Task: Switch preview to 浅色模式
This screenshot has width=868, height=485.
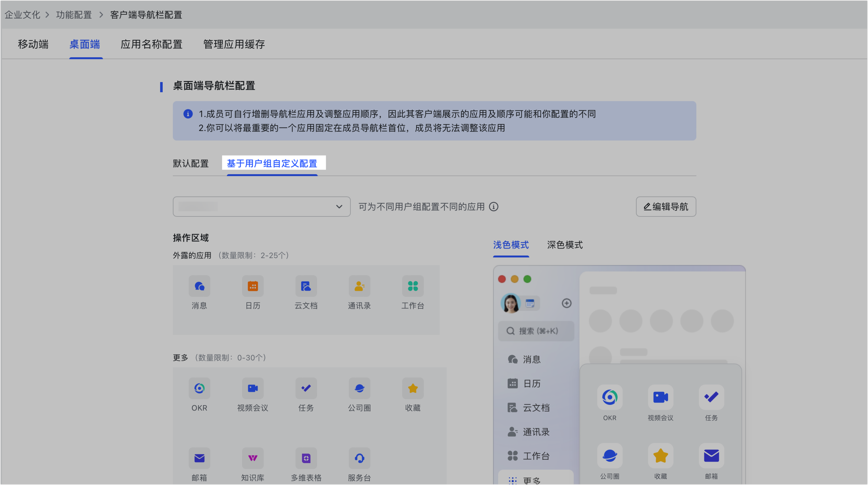Action: (511, 245)
